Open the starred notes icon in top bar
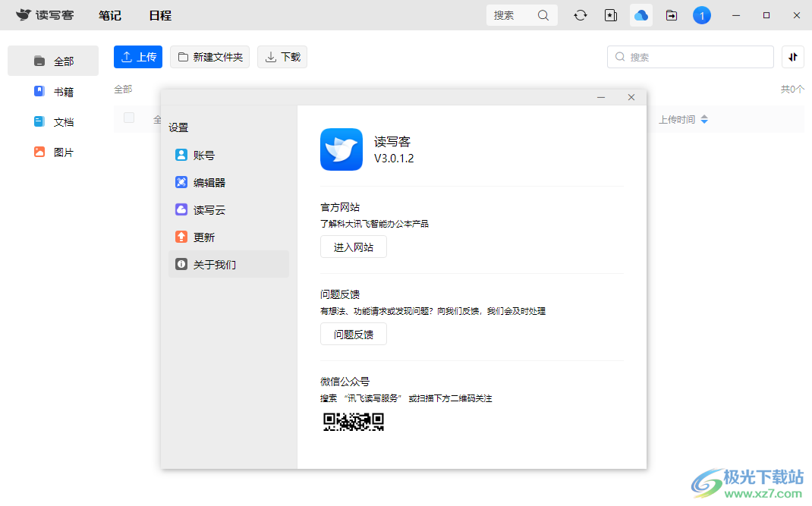This screenshot has height=506, width=812. 611,15
